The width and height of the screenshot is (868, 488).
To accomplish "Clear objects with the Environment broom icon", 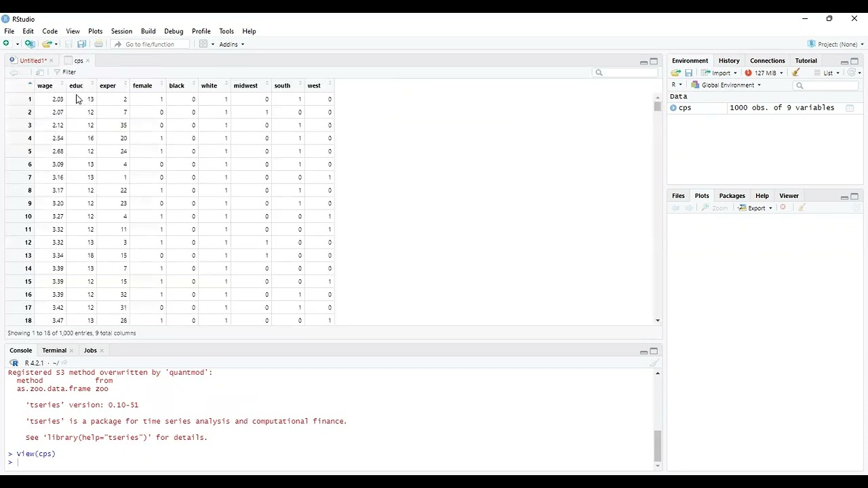I will tap(795, 73).
